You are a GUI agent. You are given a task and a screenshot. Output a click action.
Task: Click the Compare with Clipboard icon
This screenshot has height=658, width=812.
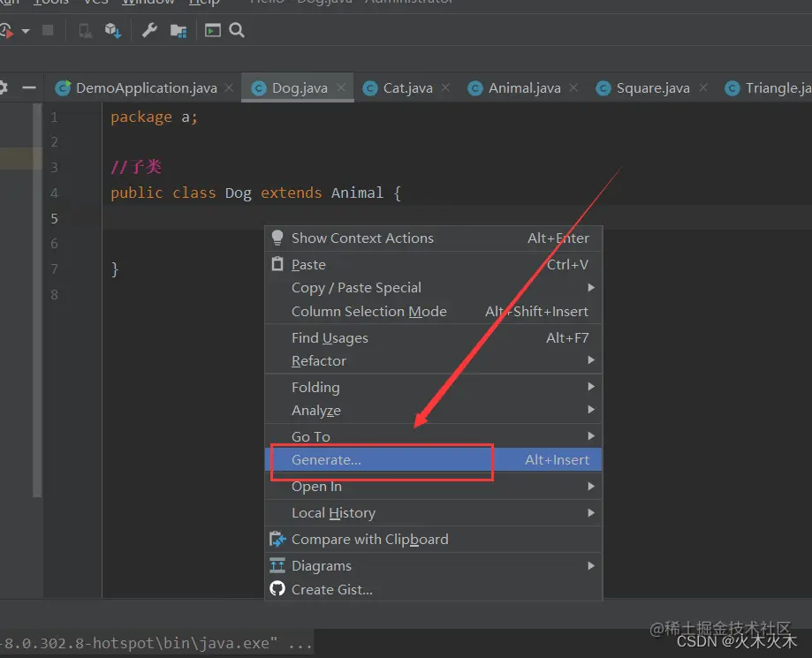tap(277, 539)
